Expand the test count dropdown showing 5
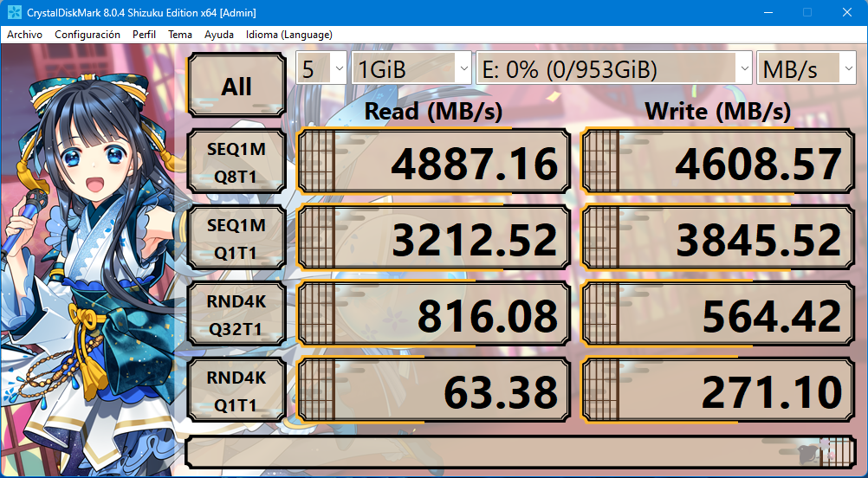Image resolution: width=868 pixels, height=478 pixels. point(321,68)
